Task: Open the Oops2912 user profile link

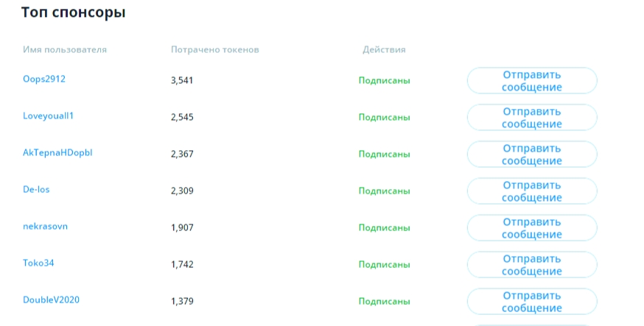Action: tap(44, 79)
